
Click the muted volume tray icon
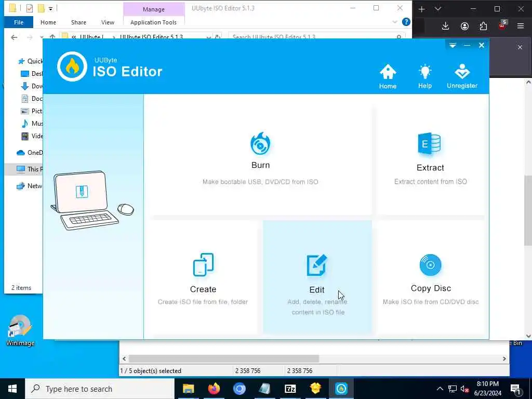coord(465,389)
